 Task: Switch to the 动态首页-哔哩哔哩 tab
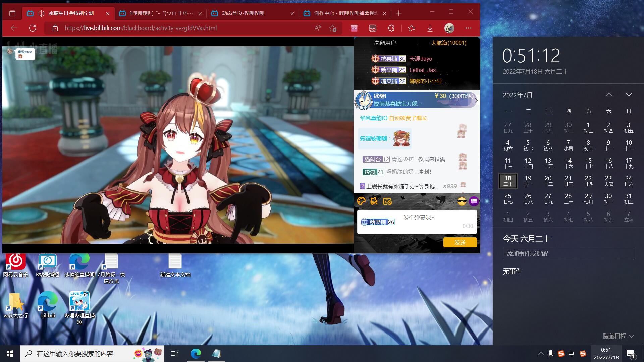(243, 13)
